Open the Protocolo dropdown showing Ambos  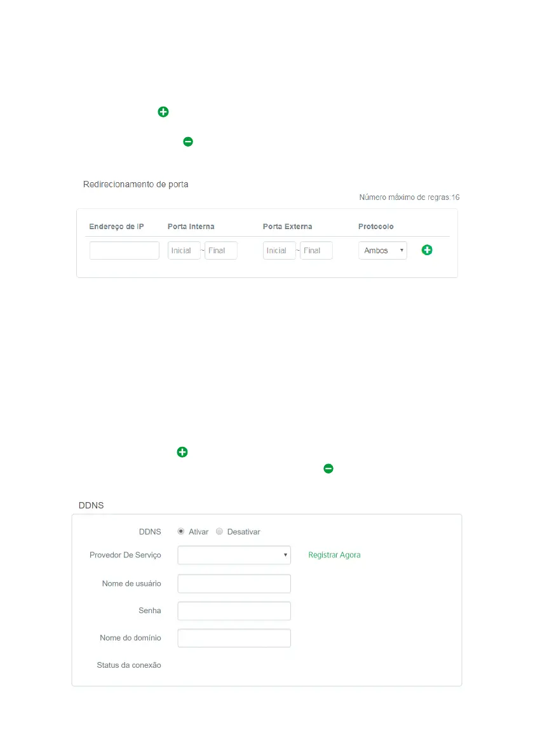click(x=382, y=250)
